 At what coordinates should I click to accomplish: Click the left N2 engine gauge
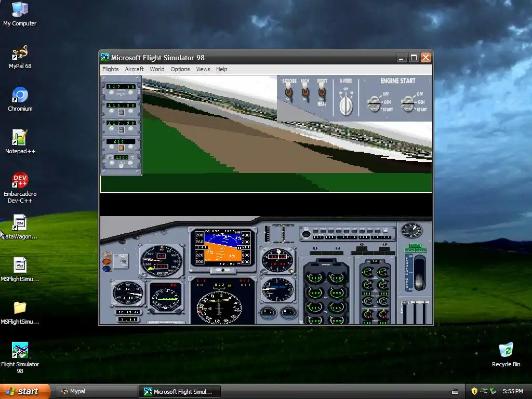(x=314, y=307)
